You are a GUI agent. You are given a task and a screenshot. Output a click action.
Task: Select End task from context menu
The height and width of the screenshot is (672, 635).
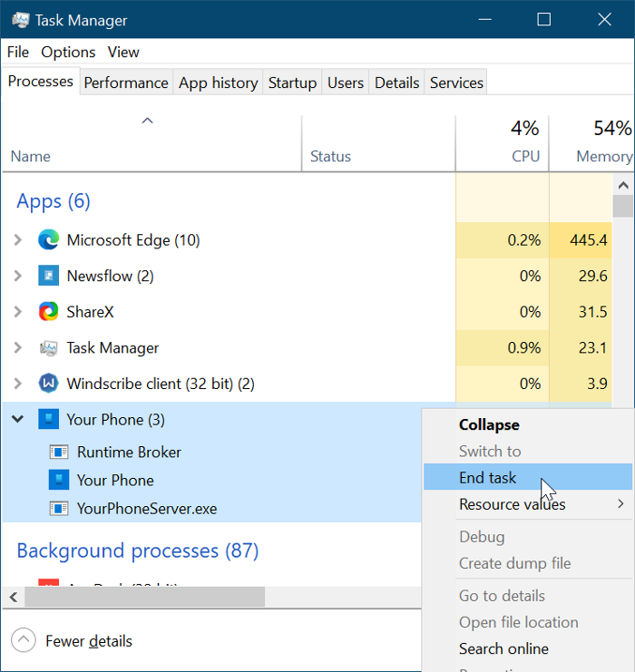point(487,477)
